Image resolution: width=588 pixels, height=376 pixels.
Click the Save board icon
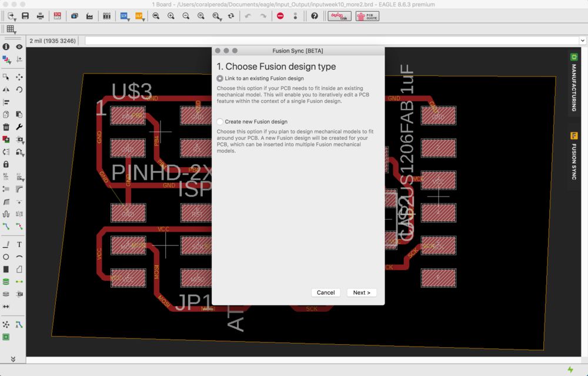25,16
